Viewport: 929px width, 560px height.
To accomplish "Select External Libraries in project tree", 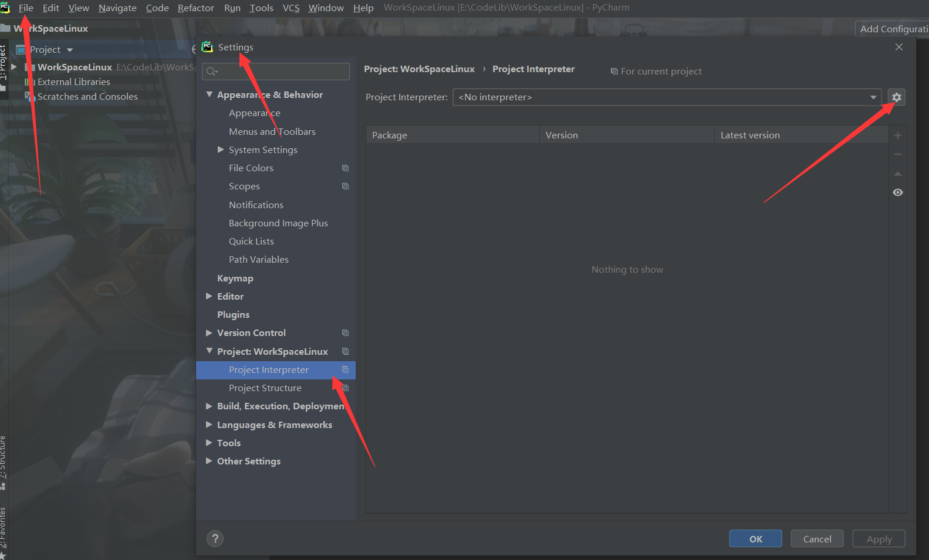I will click(74, 82).
